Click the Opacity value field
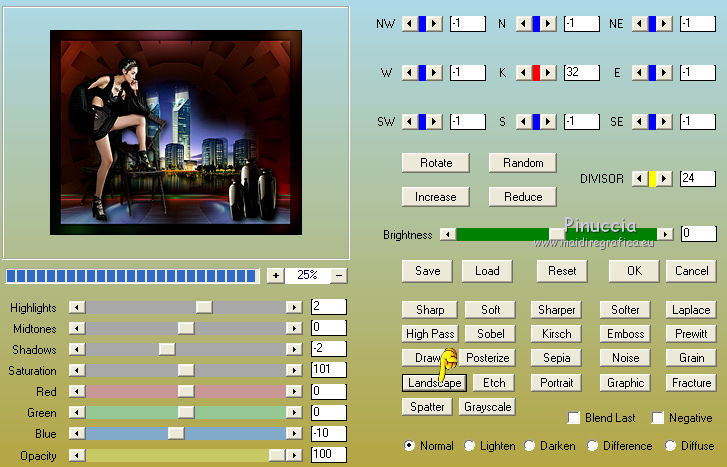This screenshot has height=467, width=727. [329, 454]
